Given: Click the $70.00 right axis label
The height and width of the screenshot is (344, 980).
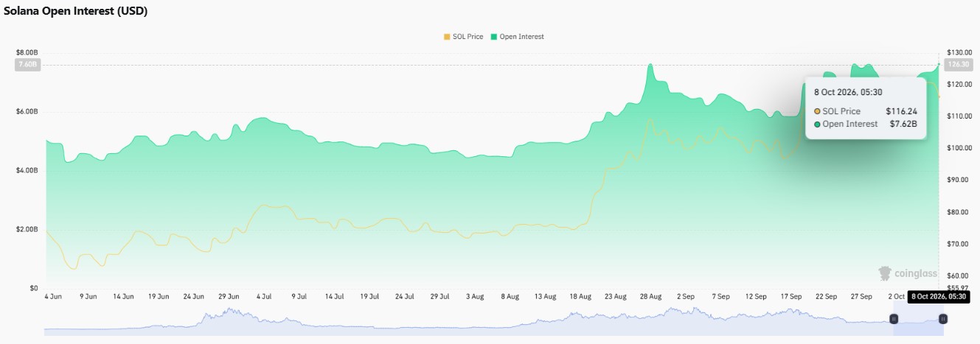Looking at the screenshot, I should [956, 244].
